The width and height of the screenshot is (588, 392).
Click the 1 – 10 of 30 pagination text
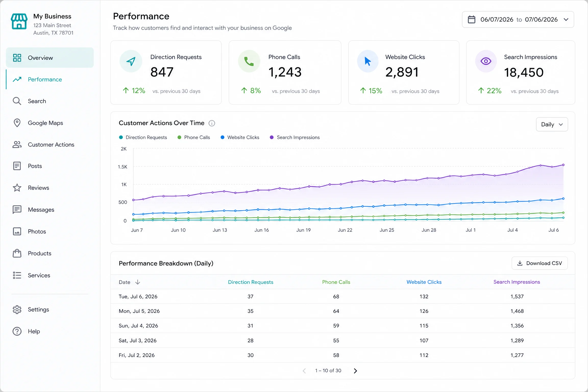point(328,371)
